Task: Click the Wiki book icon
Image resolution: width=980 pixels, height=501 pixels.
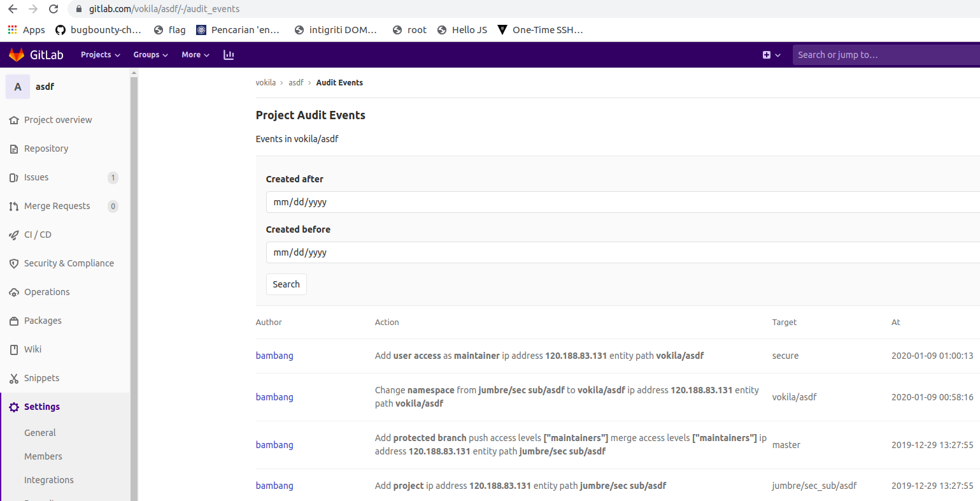Action: coord(14,350)
